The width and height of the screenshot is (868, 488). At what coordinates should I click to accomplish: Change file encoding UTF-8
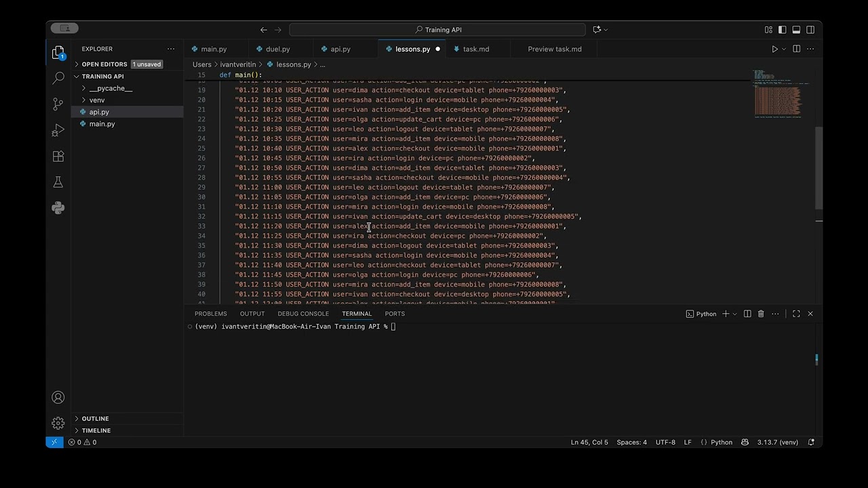pyautogui.click(x=665, y=442)
